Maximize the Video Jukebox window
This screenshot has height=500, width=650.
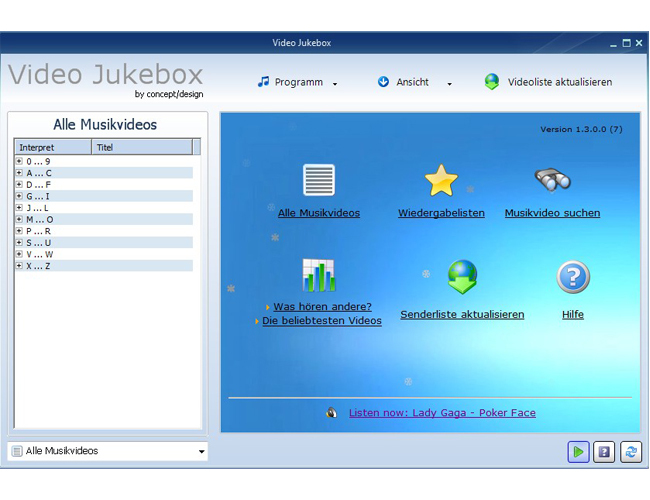(x=626, y=43)
